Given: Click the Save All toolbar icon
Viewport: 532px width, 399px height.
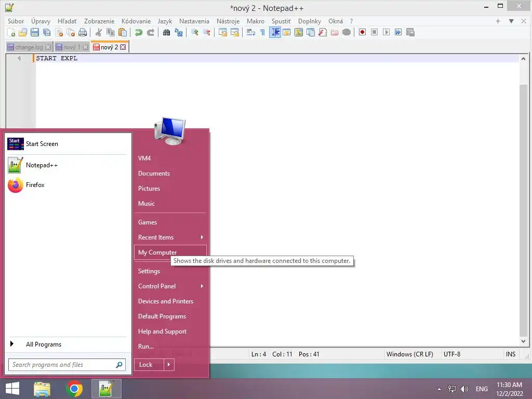Looking at the screenshot, I should (x=46, y=32).
